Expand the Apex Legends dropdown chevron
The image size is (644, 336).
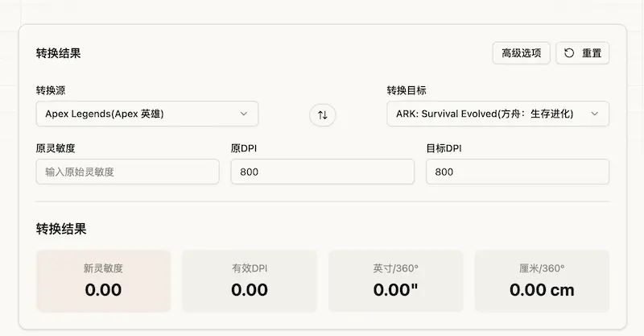[244, 114]
